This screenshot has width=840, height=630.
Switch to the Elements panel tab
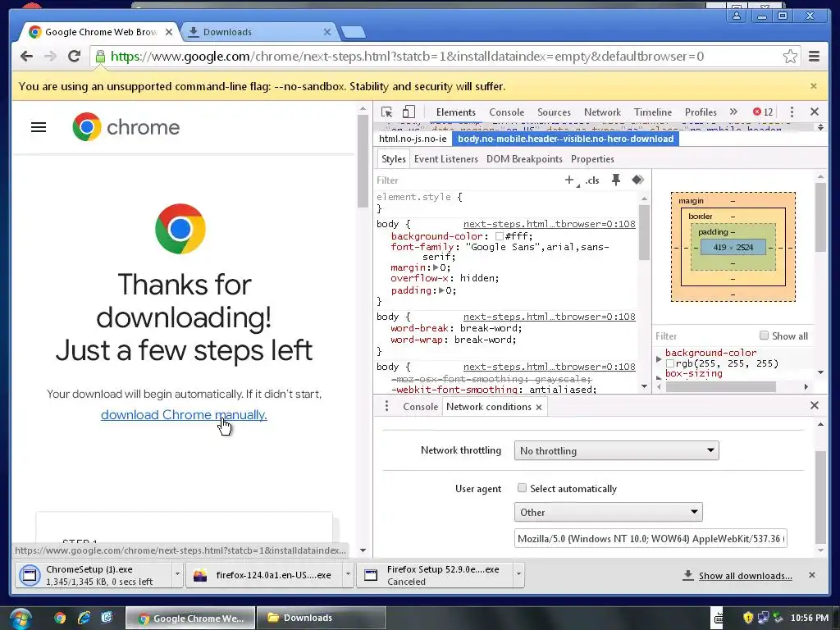point(455,112)
